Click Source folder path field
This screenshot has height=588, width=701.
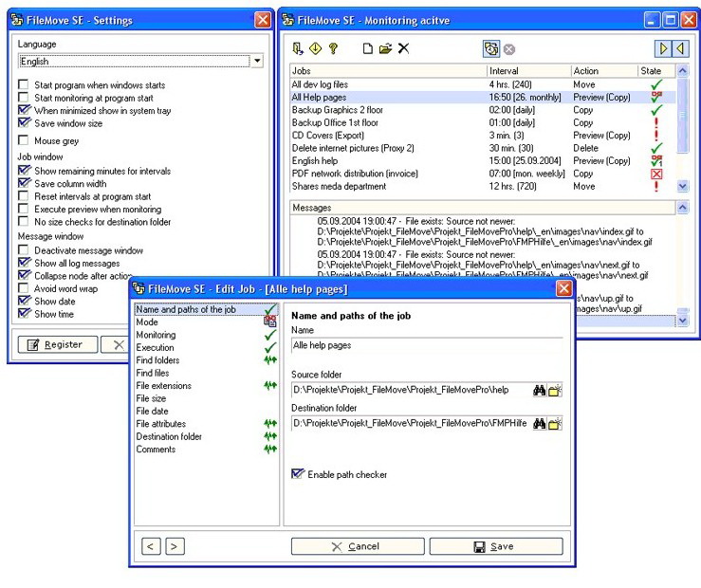click(x=412, y=390)
